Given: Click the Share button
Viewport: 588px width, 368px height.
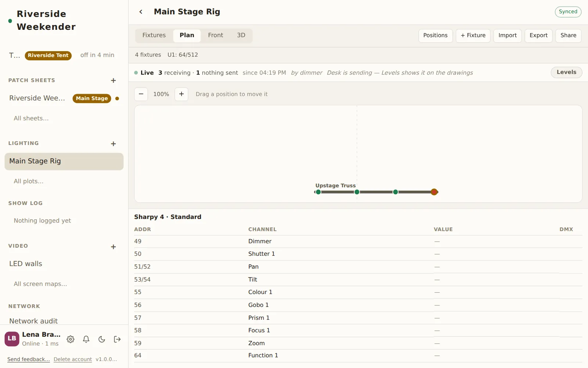Looking at the screenshot, I should tap(569, 36).
